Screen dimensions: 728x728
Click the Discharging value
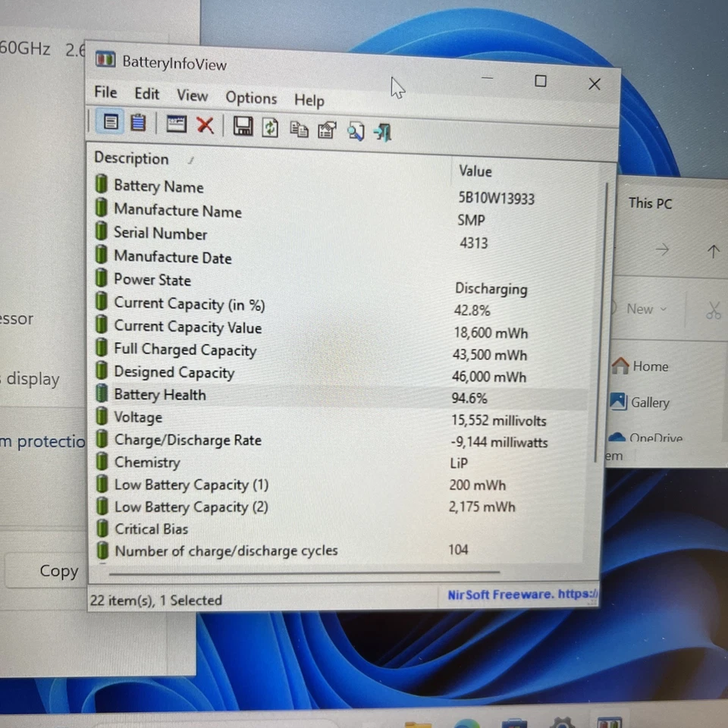coord(491,289)
